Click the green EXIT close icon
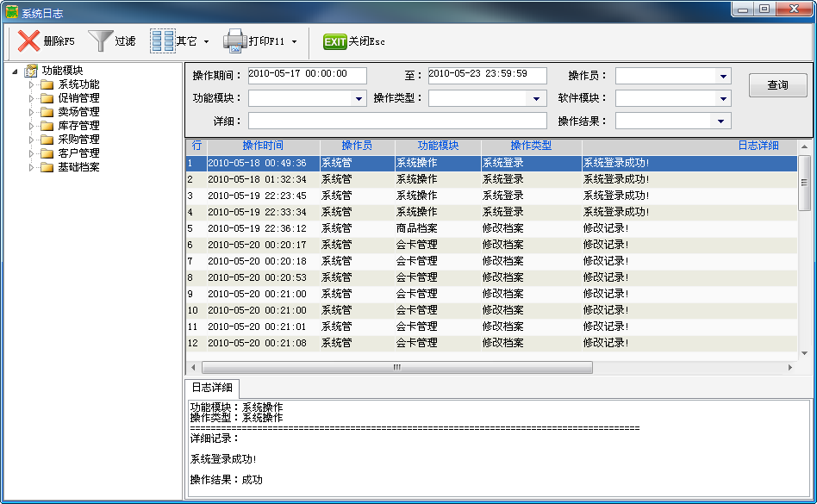The height and width of the screenshot is (504, 817). (334, 41)
